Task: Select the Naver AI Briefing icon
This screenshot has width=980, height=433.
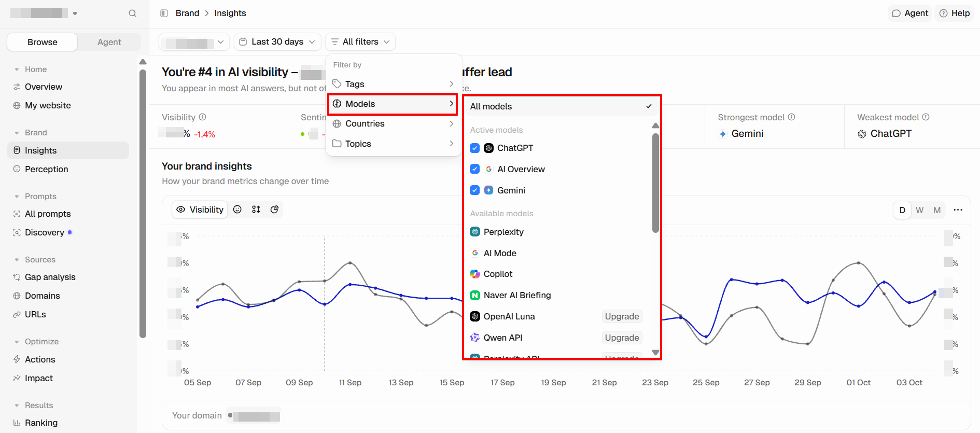Action: click(x=475, y=295)
